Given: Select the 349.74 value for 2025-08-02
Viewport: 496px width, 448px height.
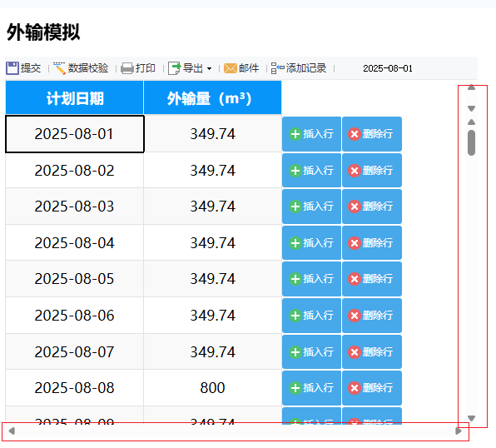Looking at the screenshot, I should (x=212, y=171).
